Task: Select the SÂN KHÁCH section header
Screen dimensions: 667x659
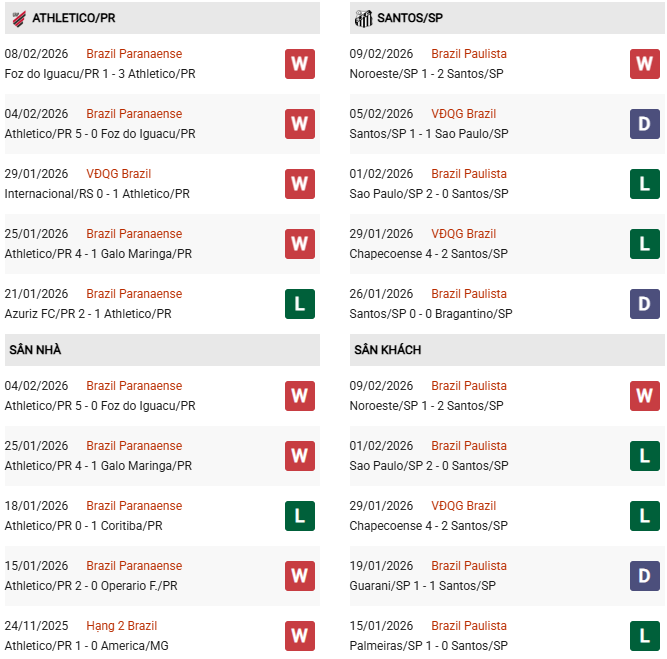Action: point(387,350)
